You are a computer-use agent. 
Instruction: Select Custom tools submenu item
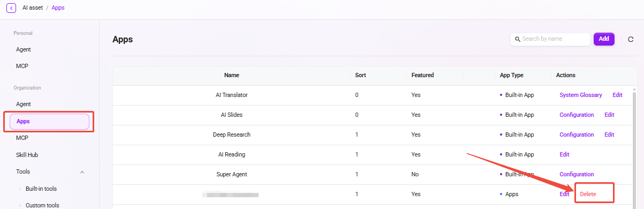coord(42,205)
